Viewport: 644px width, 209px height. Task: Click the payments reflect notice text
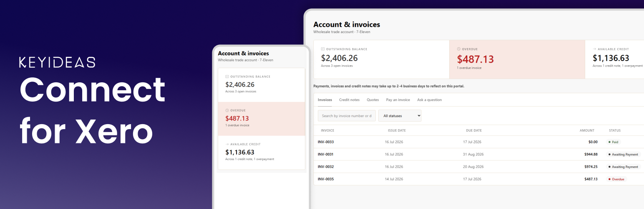coord(389,86)
